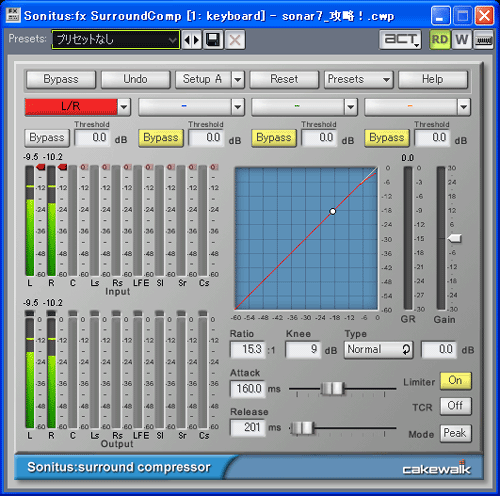Click the FX plugin icon in the title bar
Screen dimensions: 500x496
(13, 15)
